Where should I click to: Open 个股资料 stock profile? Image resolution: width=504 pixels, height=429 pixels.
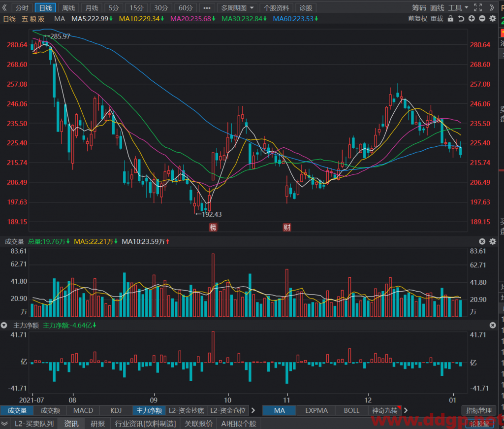coord(277,8)
